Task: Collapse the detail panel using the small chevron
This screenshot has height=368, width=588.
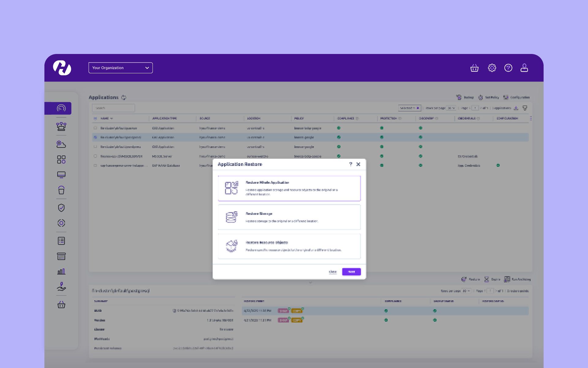Action: pyautogui.click(x=311, y=282)
